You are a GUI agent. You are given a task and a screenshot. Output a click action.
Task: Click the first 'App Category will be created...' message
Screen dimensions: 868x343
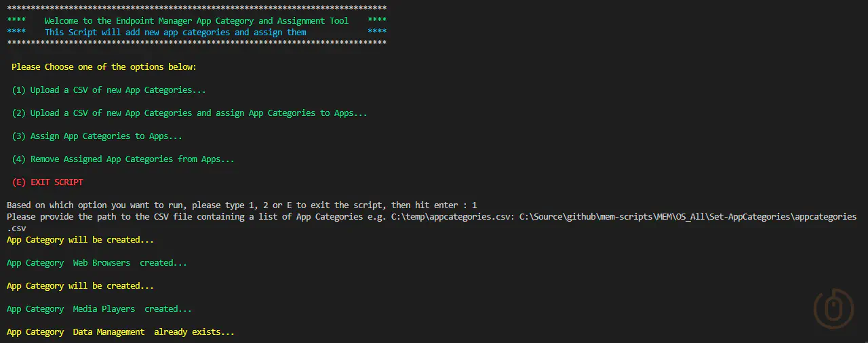[x=80, y=240]
